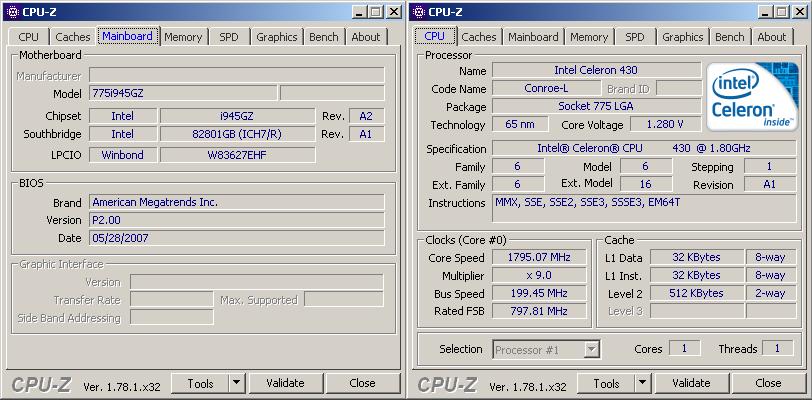Click package field Socket 775 LGA
Viewport: 812px width, 400px height.
596,106
